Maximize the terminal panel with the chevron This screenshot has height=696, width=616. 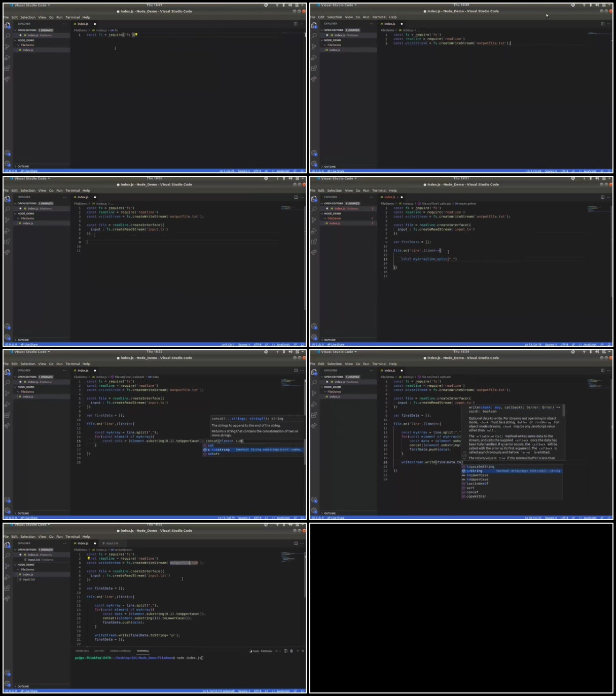tap(298, 651)
